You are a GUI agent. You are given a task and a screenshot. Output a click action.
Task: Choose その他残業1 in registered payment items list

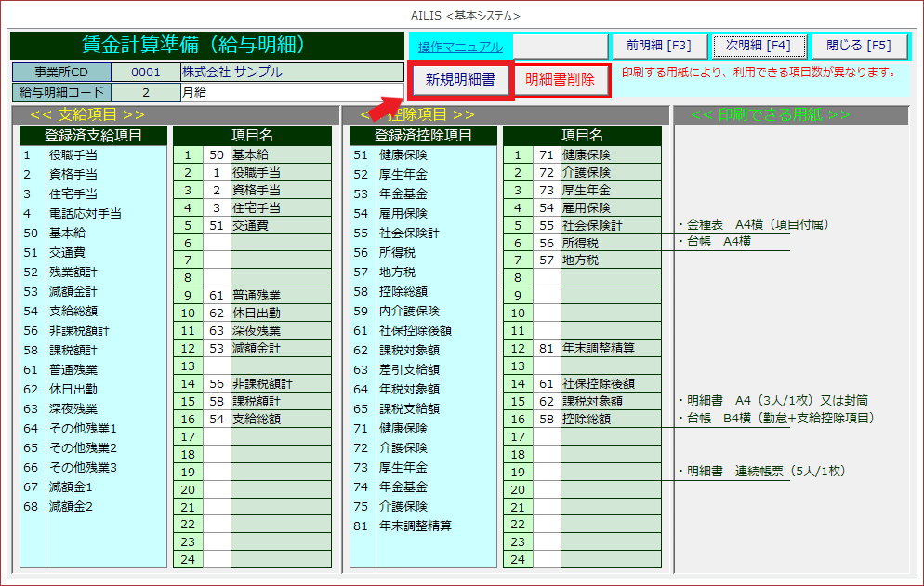pyautogui.click(x=83, y=428)
